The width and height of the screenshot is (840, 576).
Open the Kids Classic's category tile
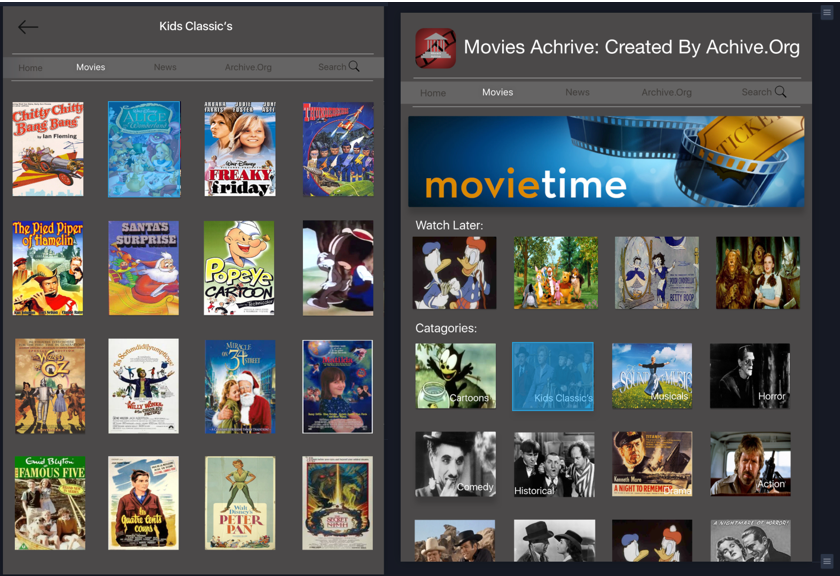click(553, 377)
